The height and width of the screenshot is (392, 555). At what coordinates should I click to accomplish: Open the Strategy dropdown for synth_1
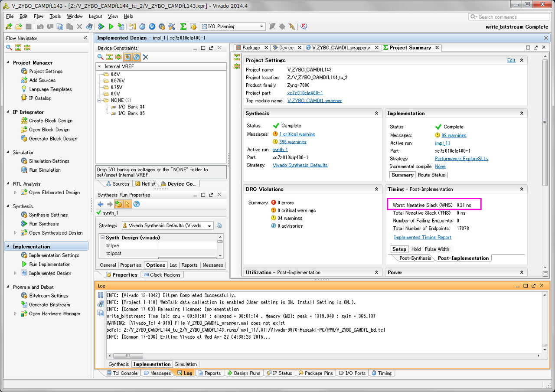pos(210,226)
